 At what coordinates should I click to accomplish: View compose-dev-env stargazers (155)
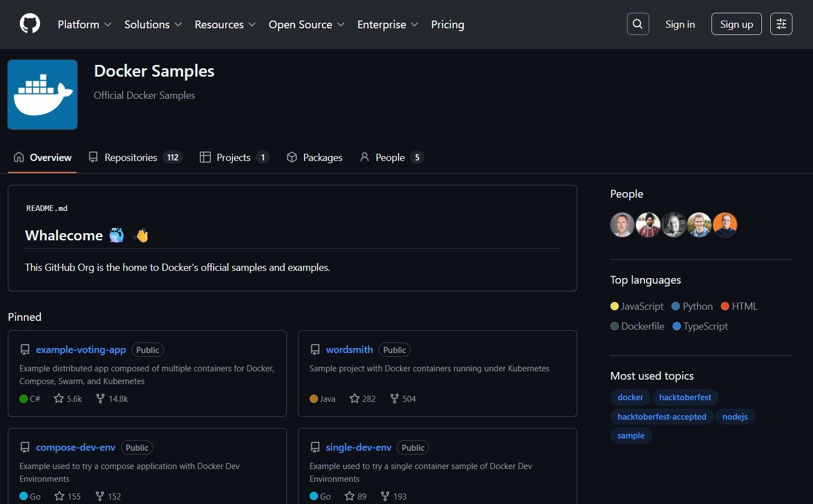click(x=67, y=496)
